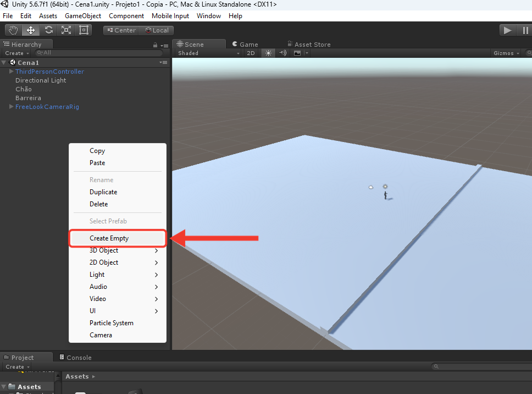Switch to the Console tab
Screen dimensions: 532x394
(x=75, y=357)
